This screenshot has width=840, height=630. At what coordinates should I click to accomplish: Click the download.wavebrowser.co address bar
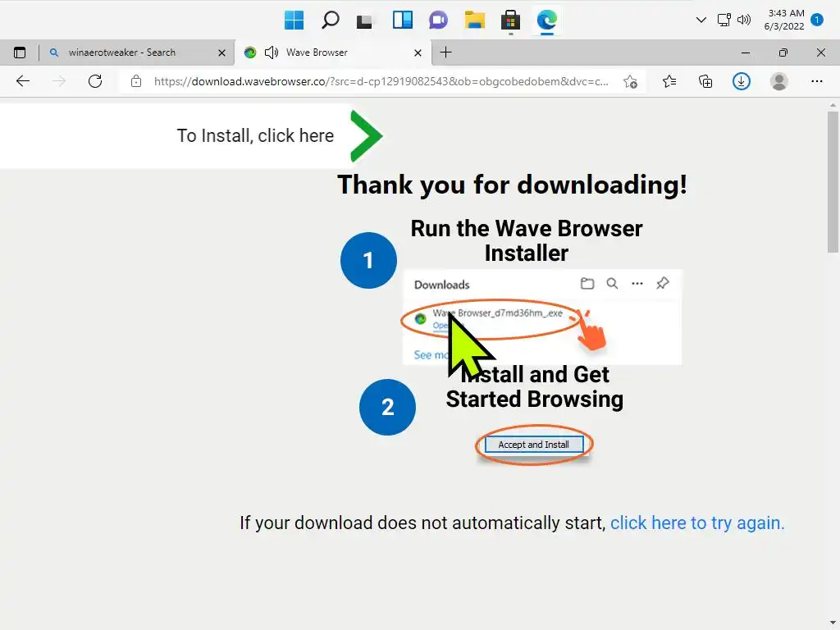[381, 81]
